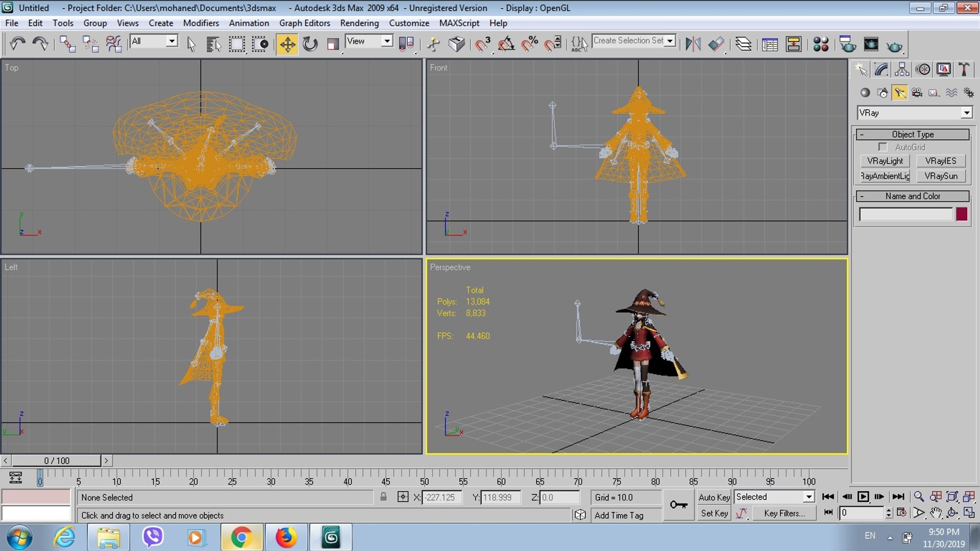Toggle Auto Key animation mode
This screenshot has width=980, height=551.
coord(714,497)
